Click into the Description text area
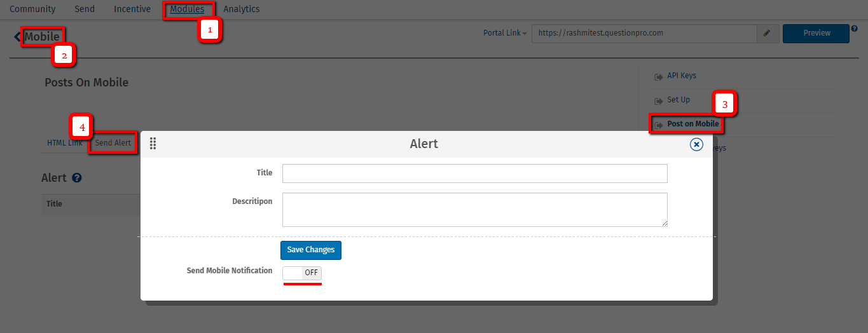Viewport: 868px width, 333px height. point(474,209)
